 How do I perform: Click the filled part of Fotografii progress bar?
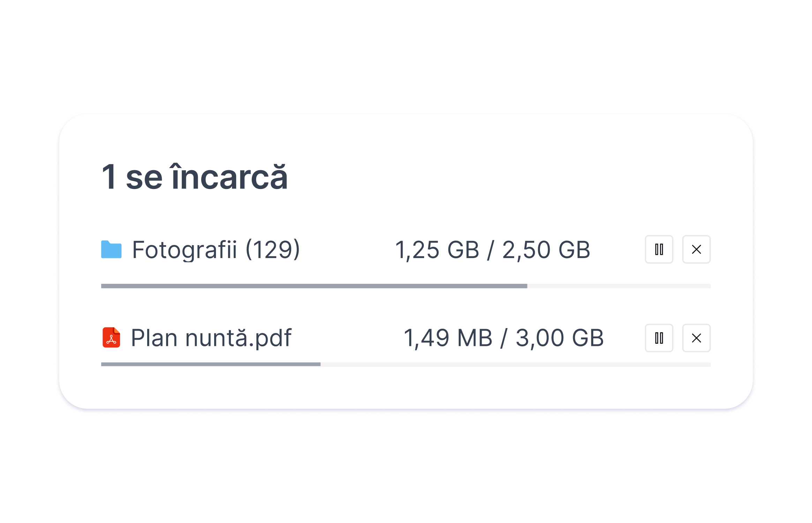click(x=314, y=286)
